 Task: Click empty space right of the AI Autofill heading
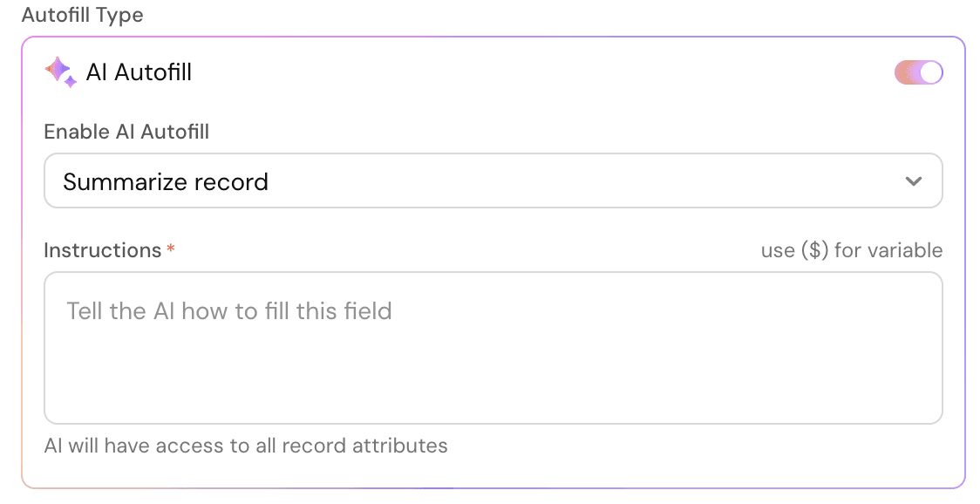coord(537,72)
